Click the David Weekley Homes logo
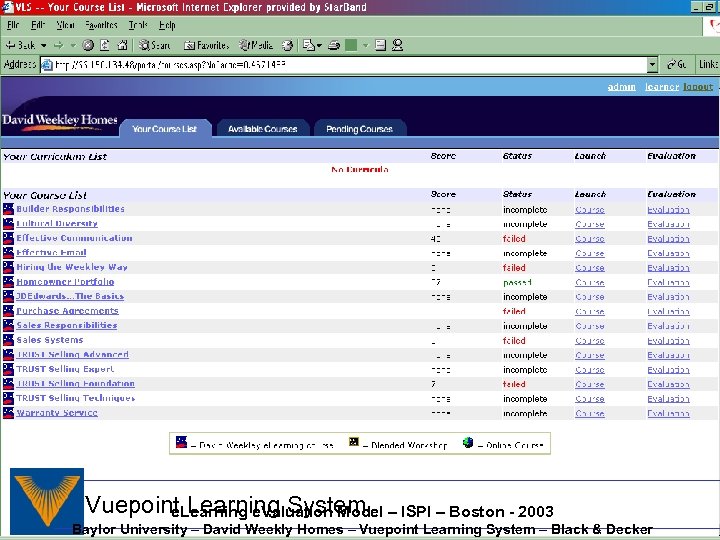 point(60,121)
